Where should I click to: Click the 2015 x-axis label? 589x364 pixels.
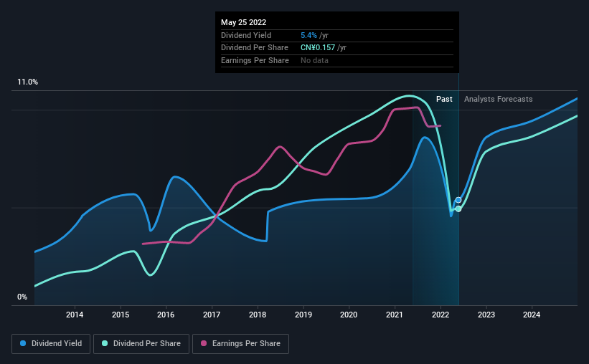121,315
